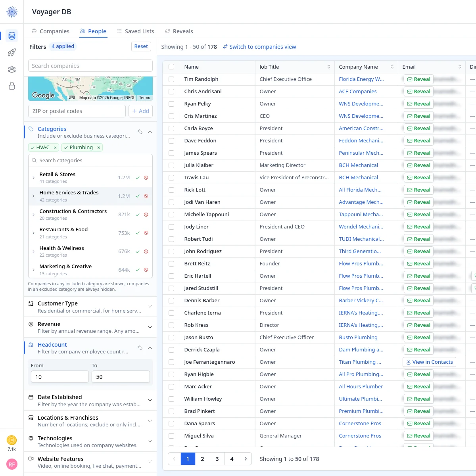The height and width of the screenshot is (476, 476).
Task: View Joe Ferrantegennaro in Contacts
Action: point(429,362)
